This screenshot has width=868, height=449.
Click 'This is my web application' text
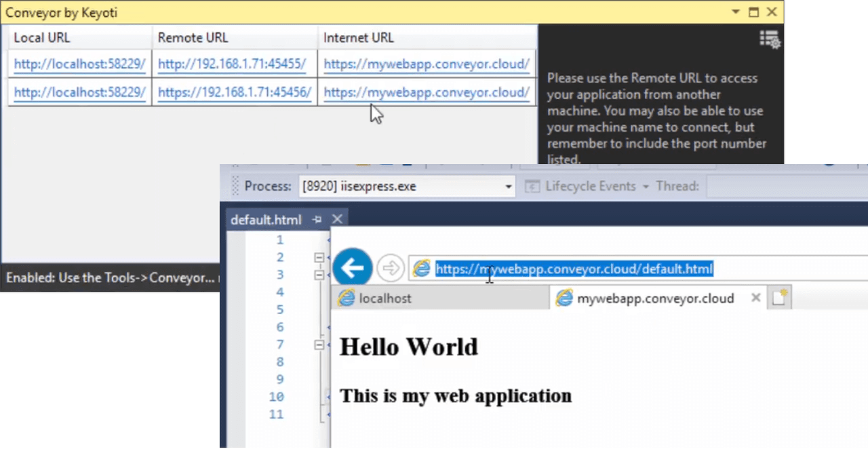456,395
